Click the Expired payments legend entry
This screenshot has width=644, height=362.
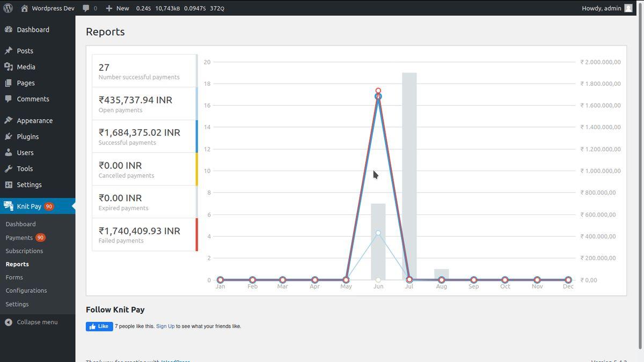(x=144, y=202)
